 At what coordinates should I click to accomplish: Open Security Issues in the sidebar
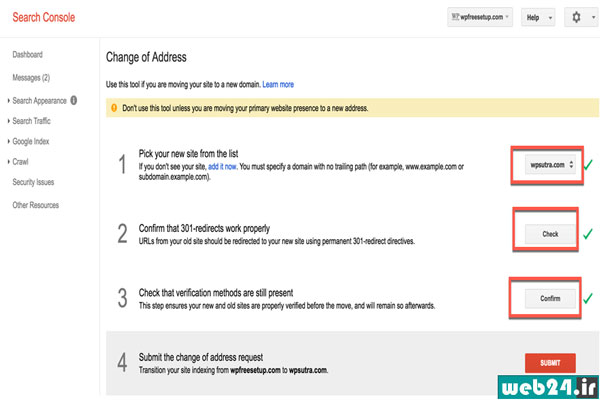click(33, 182)
